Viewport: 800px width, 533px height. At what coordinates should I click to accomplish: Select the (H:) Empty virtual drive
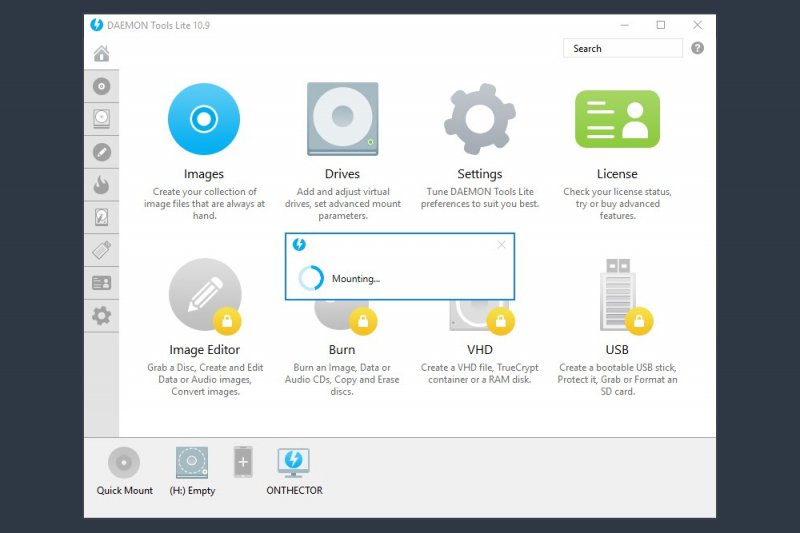tap(192, 462)
